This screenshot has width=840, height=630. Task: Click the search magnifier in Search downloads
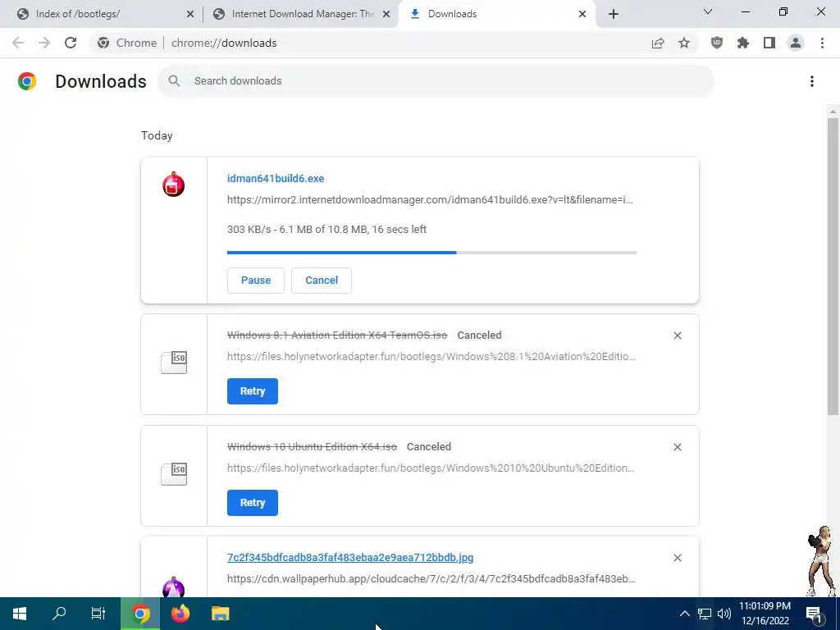(x=174, y=81)
